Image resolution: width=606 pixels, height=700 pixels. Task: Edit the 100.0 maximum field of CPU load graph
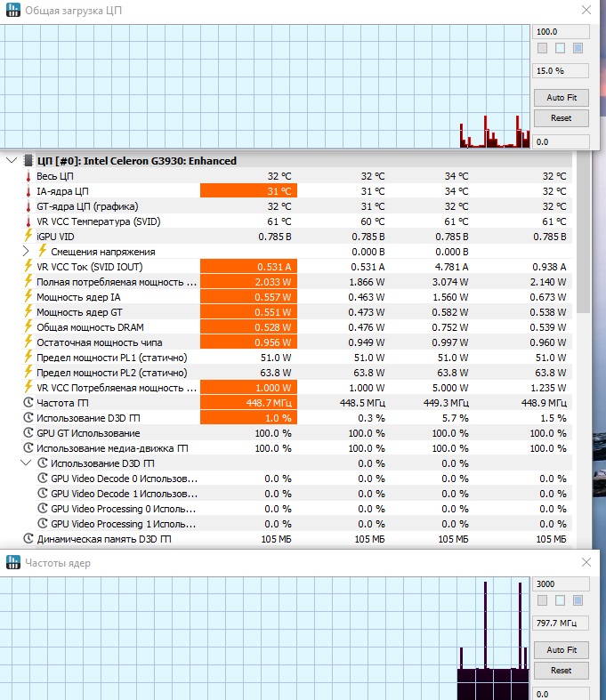(561, 32)
